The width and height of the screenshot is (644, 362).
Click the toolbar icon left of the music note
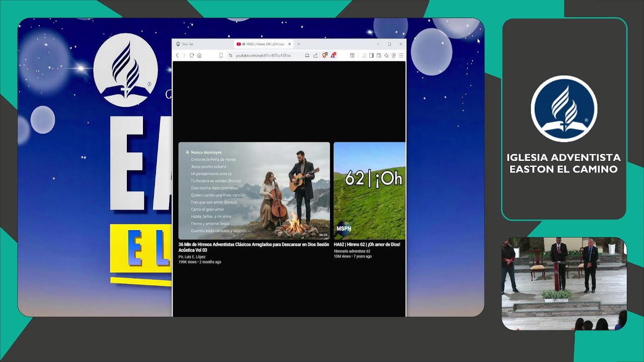[352, 55]
